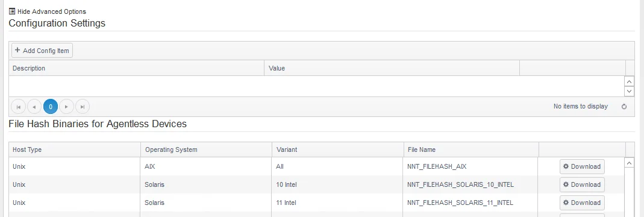Sort by Value column header
The height and width of the screenshot is (217, 644).
277,68
